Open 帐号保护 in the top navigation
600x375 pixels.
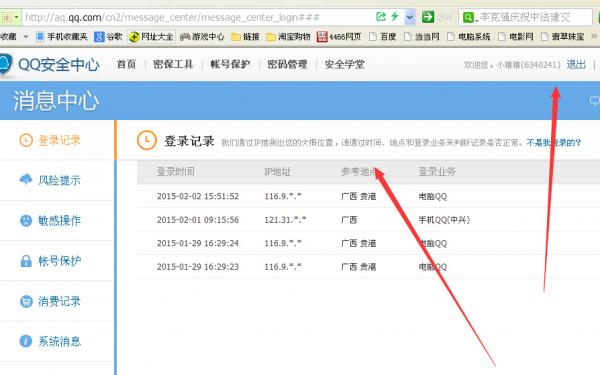point(230,64)
